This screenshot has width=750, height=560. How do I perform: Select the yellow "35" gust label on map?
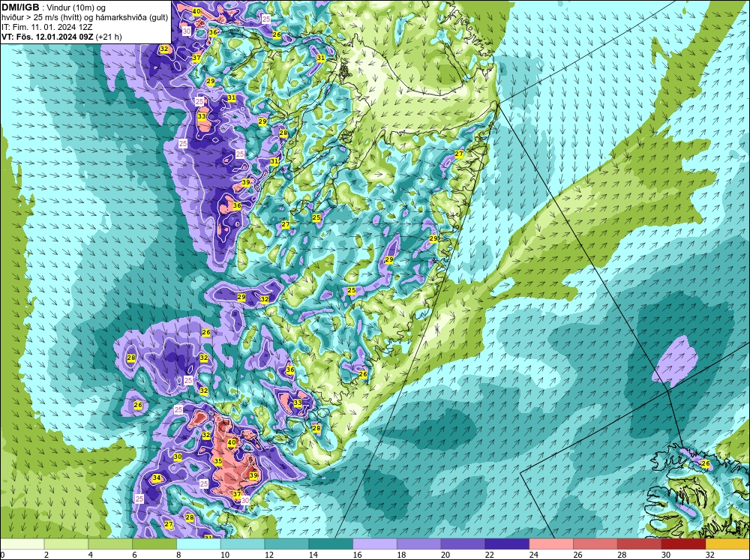pos(218,462)
